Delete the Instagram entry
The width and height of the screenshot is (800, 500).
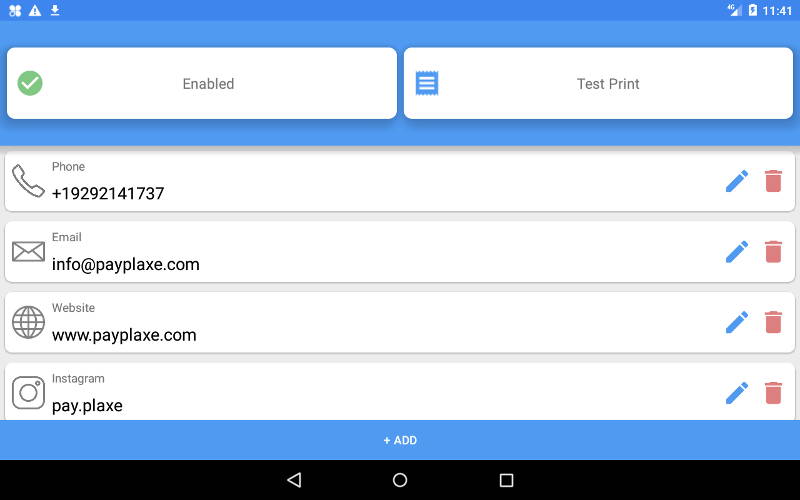(773, 393)
